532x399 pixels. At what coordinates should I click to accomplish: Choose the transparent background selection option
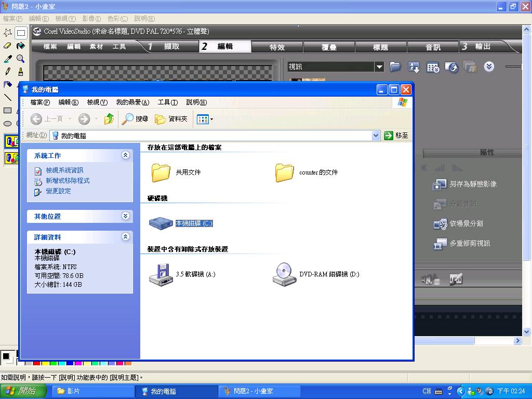tap(11, 158)
